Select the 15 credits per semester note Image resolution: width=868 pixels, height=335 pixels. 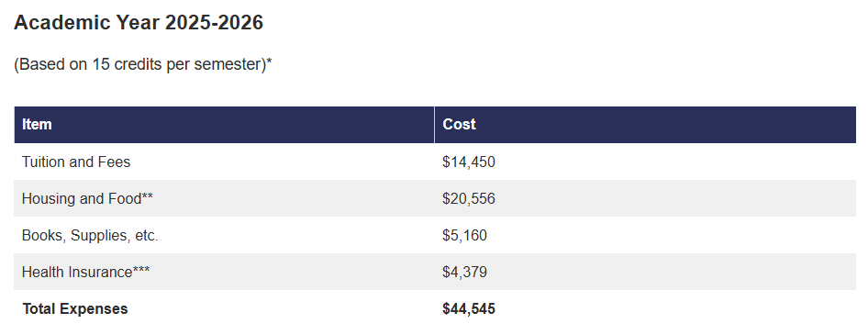click(143, 64)
